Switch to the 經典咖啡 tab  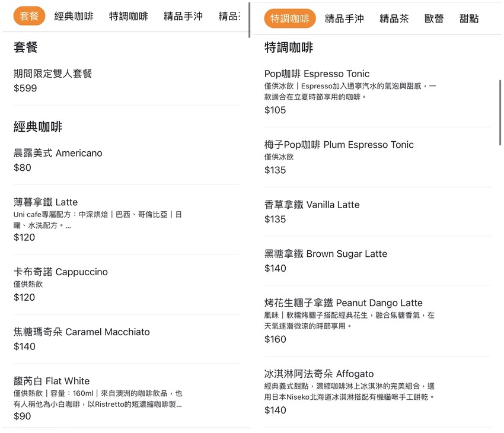[x=73, y=16]
